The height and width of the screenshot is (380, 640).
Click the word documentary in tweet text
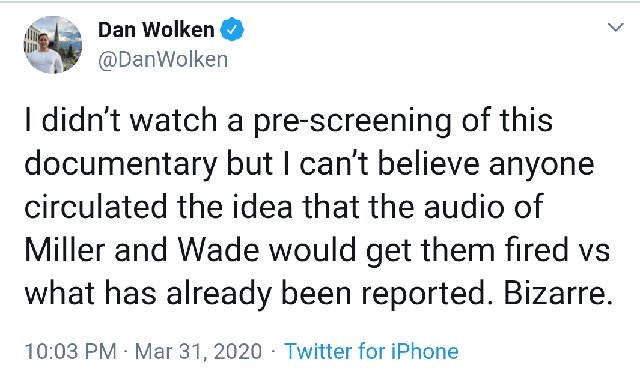(121, 164)
